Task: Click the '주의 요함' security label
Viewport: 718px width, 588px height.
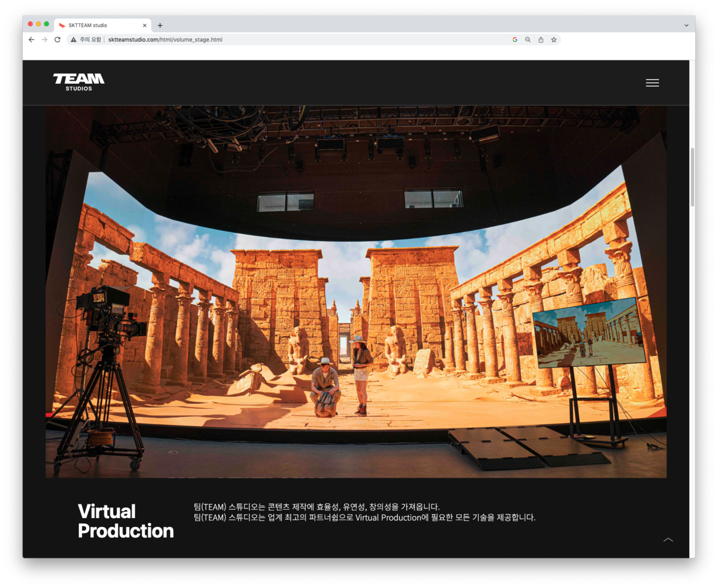Action: click(x=90, y=39)
